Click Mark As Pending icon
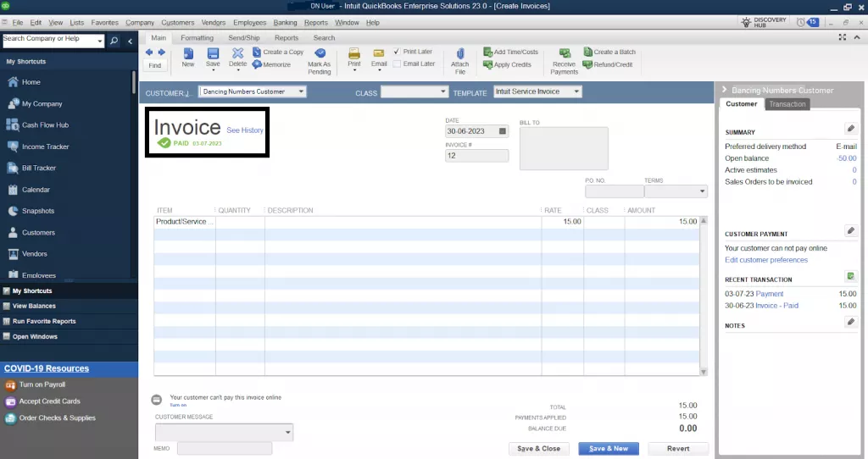This screenshot has width=868, height=459. tap(320, 53)
